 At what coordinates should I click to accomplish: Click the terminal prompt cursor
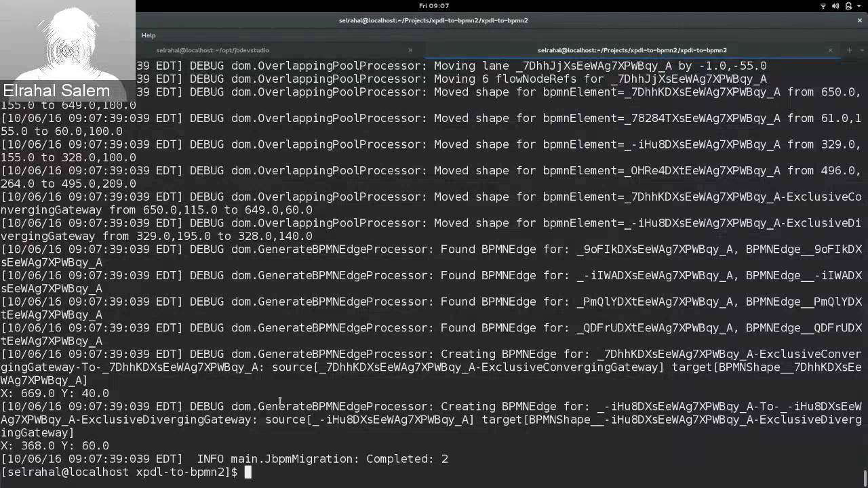pos(248,472)
